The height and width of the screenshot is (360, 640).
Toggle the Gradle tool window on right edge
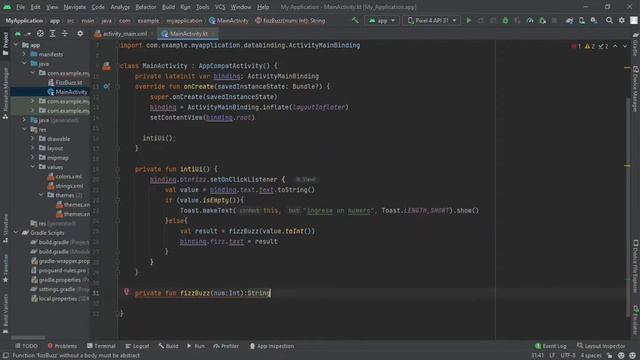(x=636, y=45)
